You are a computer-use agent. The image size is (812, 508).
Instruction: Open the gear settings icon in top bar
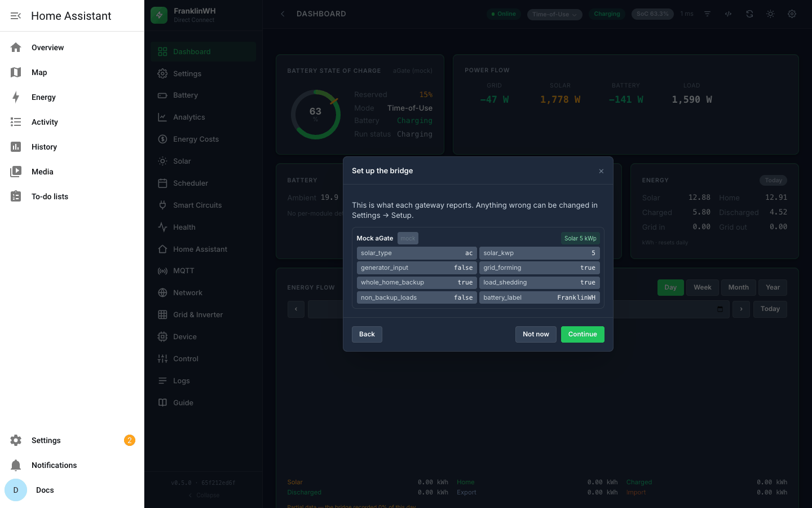tap(792, 14)
